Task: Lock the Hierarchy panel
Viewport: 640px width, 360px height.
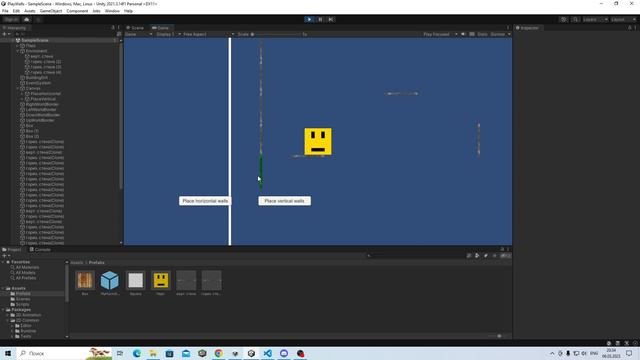Action: [113, 28]
